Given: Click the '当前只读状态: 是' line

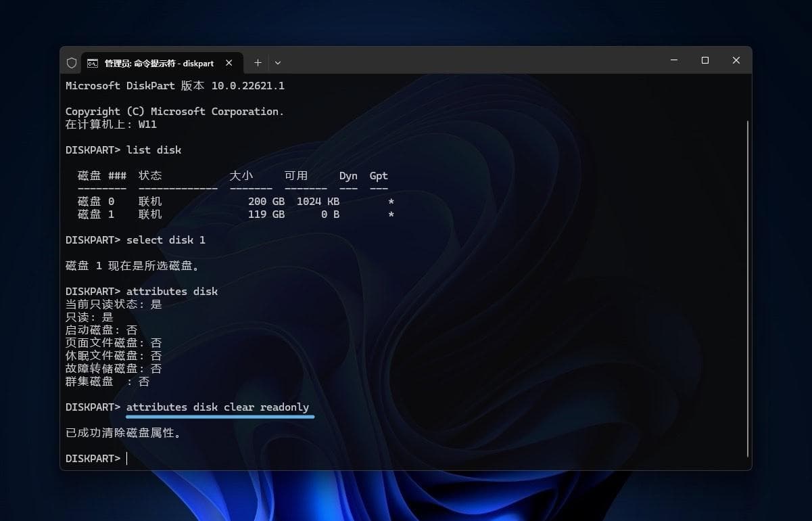Looking at the screenshot, I should coord(114,304).
